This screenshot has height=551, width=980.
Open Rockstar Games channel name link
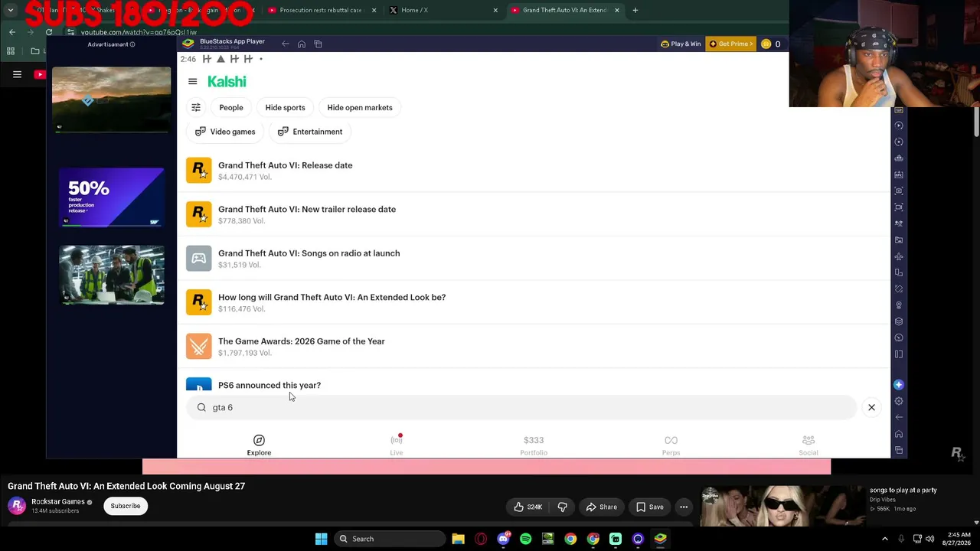(58, 502)
